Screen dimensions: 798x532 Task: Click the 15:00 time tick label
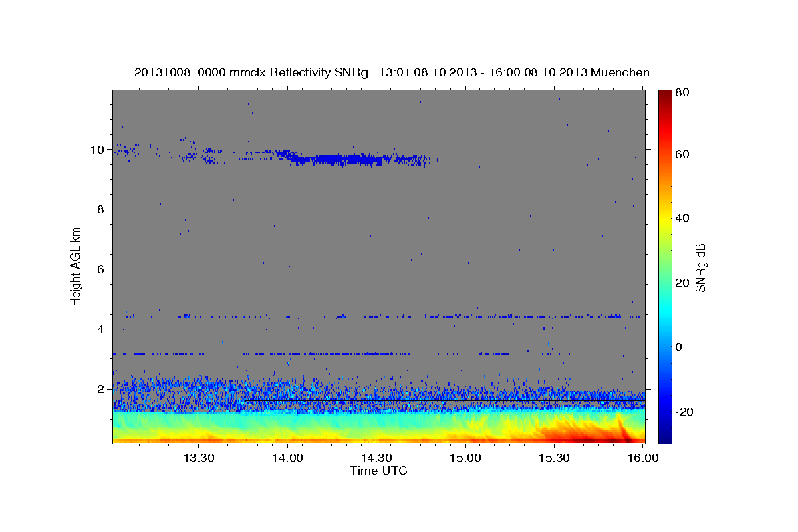[x=465, y=458]
